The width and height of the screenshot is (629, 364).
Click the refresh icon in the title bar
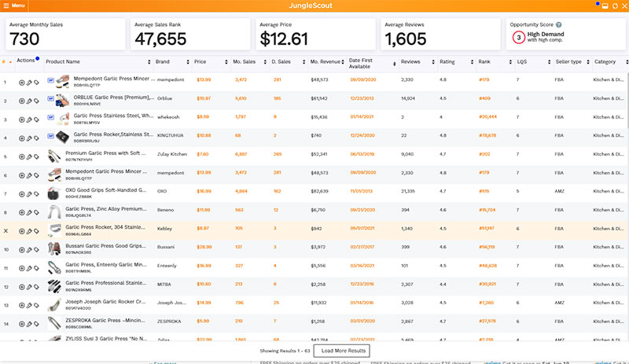pos(615,6)
